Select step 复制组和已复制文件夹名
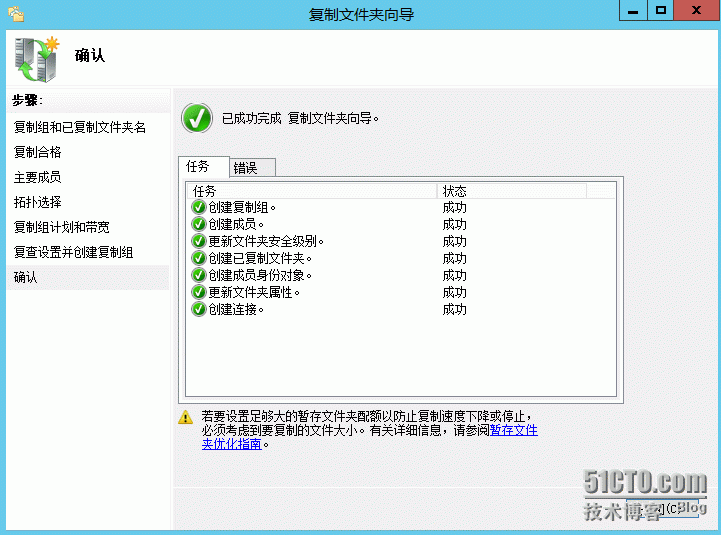Viewport: 721px width, 535px height. [x=80, y=127]
